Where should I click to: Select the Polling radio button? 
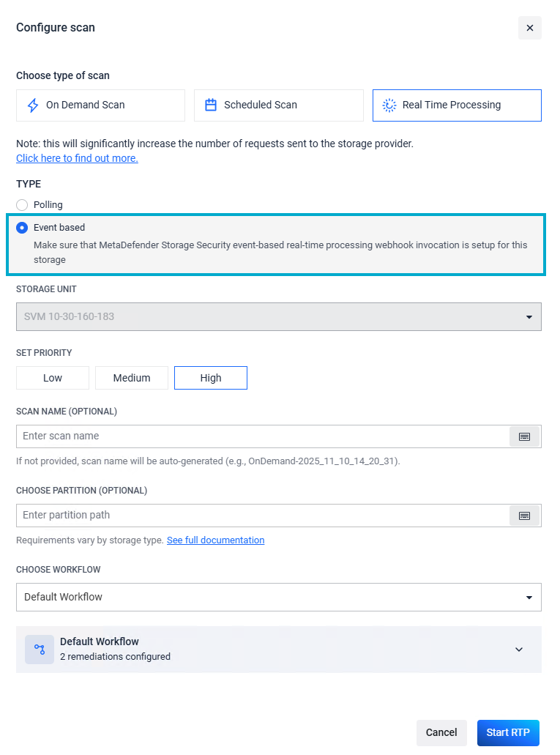22,205
